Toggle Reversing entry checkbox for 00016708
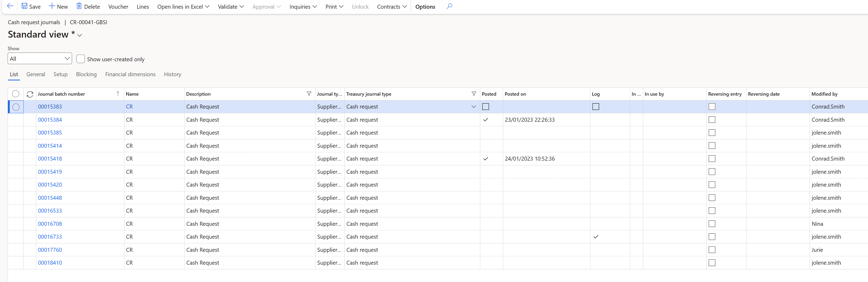This screenshot has height=282, width=868. coord(712,224)
